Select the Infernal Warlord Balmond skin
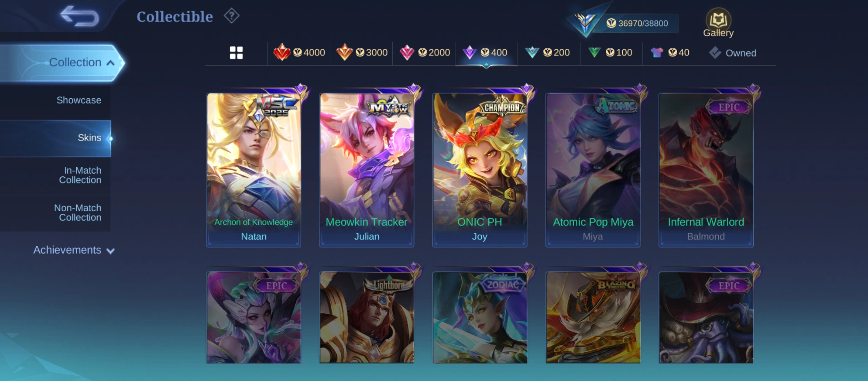Screen dimensions: 868x381 coord(706,170)
